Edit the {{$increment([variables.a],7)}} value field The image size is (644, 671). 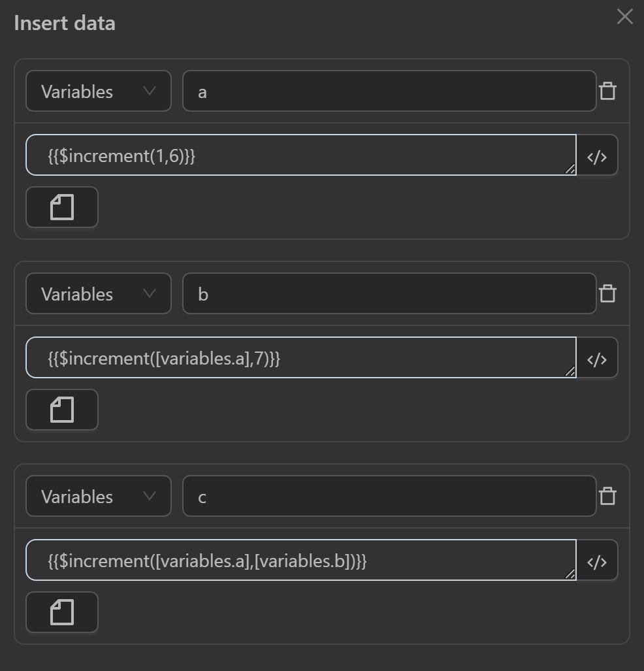click(x=300, y=358)
